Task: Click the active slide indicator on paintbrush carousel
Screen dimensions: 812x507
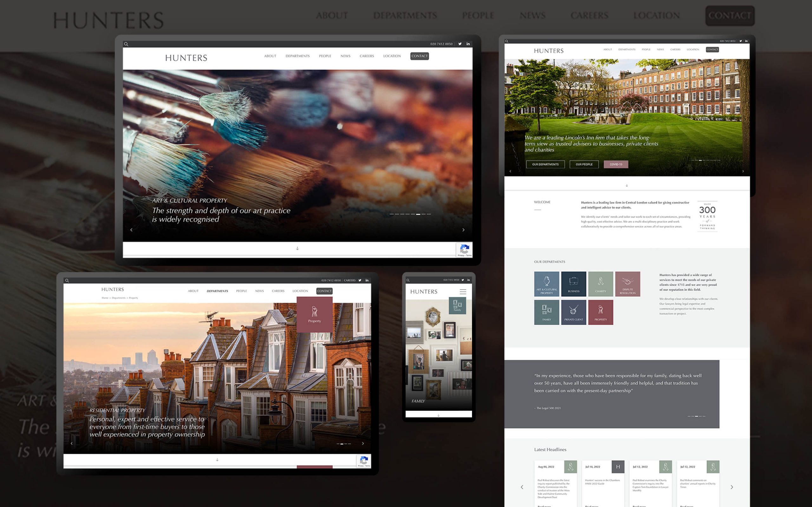Action: click(x=418, y=214)
